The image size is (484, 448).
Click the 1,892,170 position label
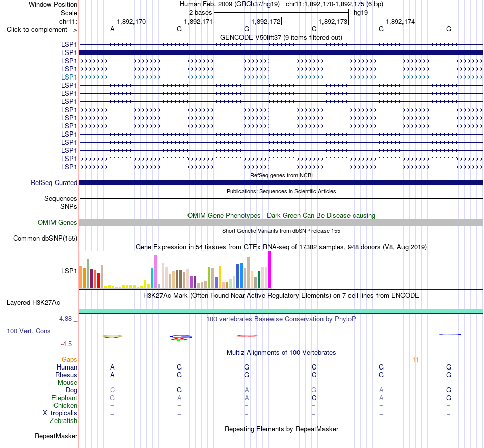click(x=131, y=21)
